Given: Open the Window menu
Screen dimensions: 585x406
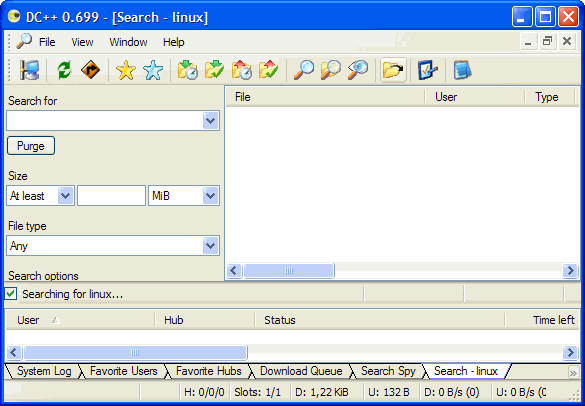Looking at the screenshot, I should click(x=128, y=42).
